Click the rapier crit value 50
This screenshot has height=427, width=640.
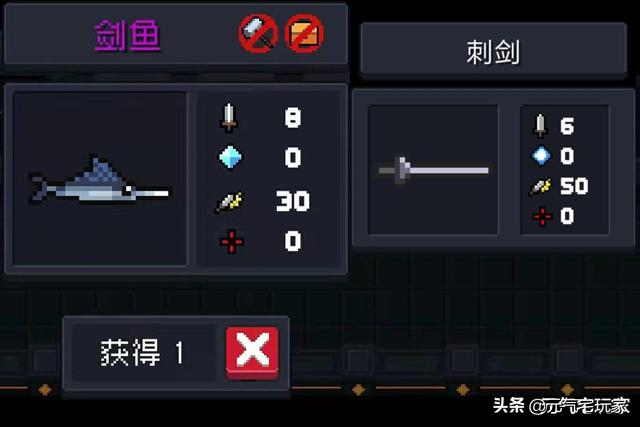tap(574, 186)
